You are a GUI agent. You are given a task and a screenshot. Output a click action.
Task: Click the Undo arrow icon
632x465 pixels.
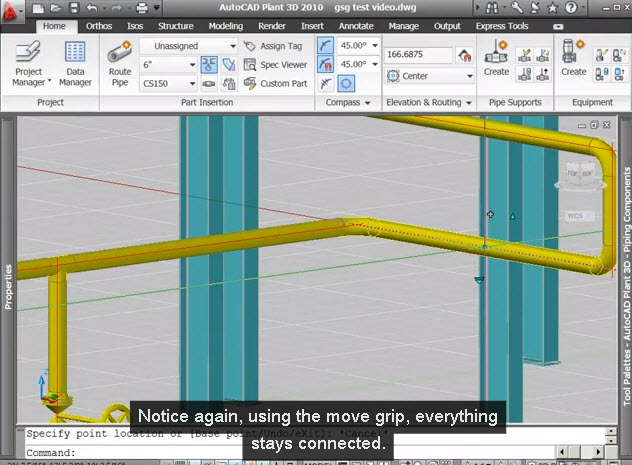tap(92, 8)
